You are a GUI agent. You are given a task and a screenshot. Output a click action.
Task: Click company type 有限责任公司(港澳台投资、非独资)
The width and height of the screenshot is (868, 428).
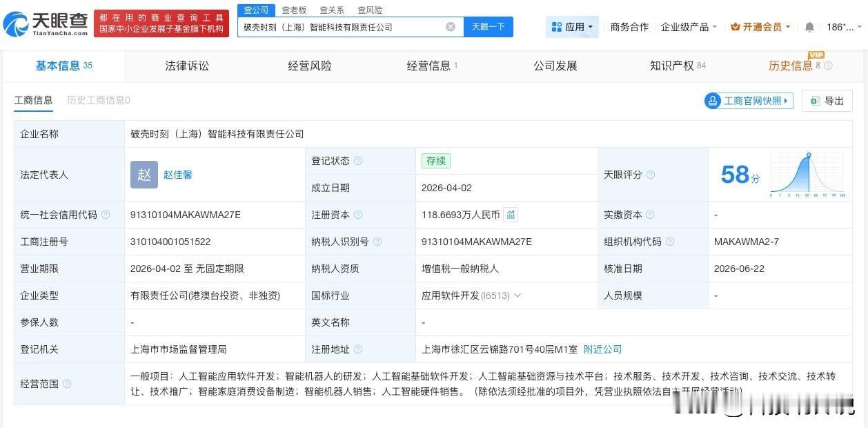pos(205,295)
